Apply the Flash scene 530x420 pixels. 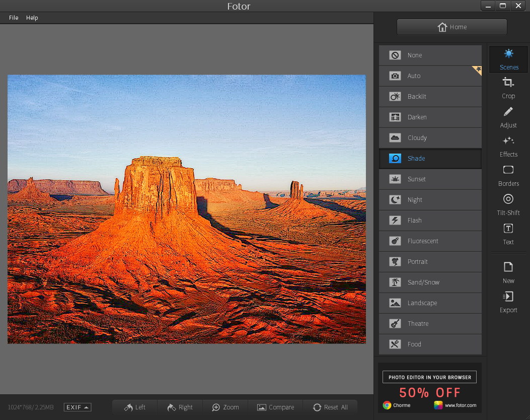pyautogui.click(x=430, y=220)
